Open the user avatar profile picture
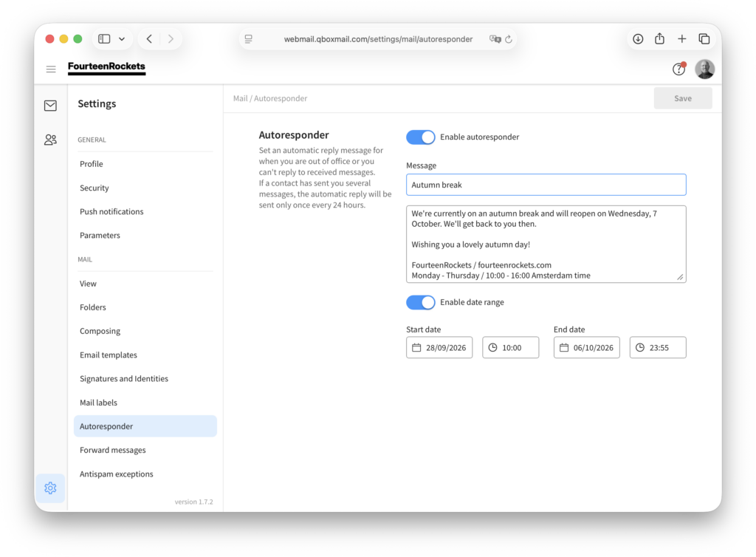This screenshot has height=557, width=756. (x=704, y=69)
